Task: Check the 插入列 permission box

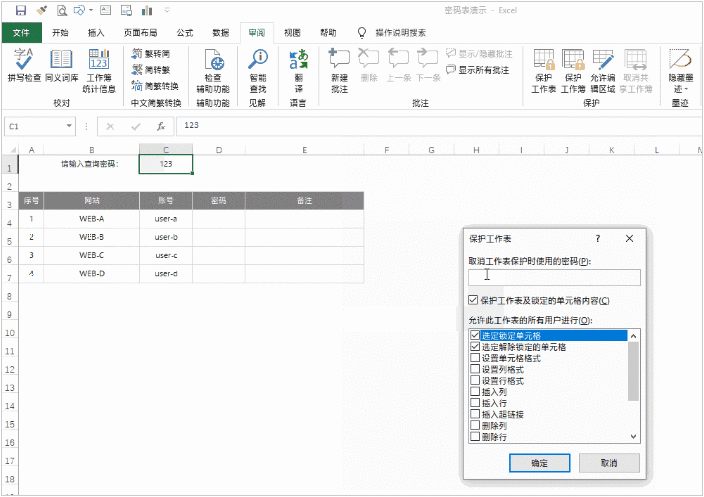Action: [475, 392]
